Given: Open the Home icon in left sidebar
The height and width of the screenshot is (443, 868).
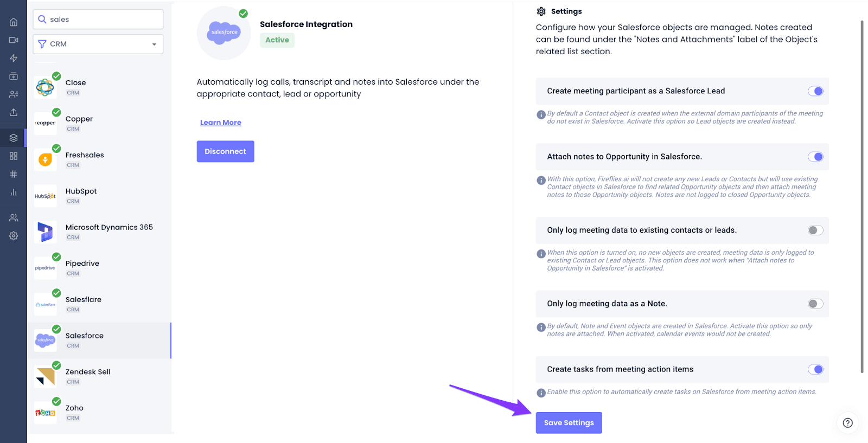Looking at the screenshot, I should [14, 22].
